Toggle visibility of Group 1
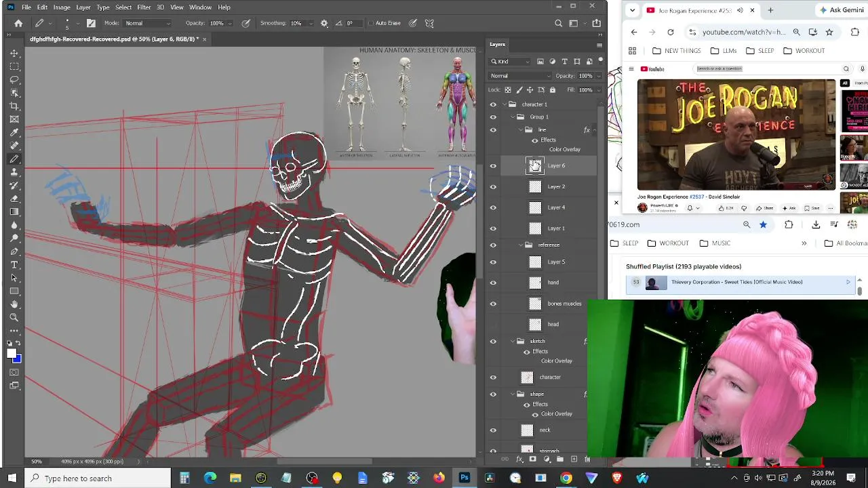Viewport: 868px width, 488px height. coord(493,117)
